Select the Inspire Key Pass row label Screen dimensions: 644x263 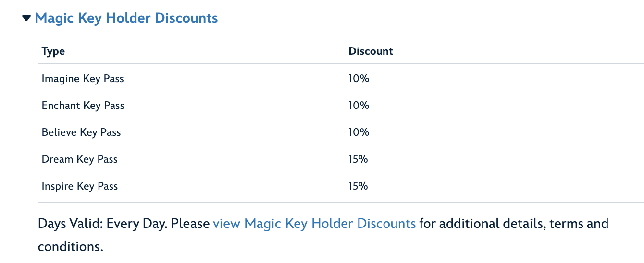point(79,186)
